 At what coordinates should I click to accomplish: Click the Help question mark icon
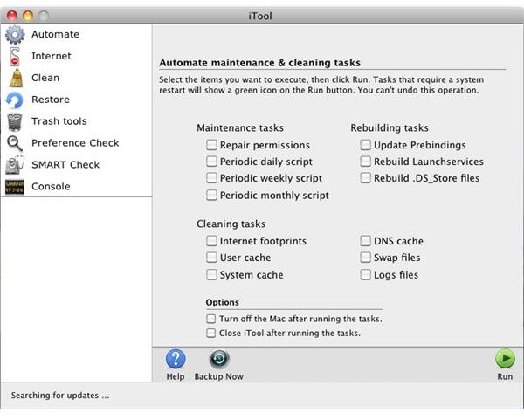pyautogui.click(x=176, y=359)
